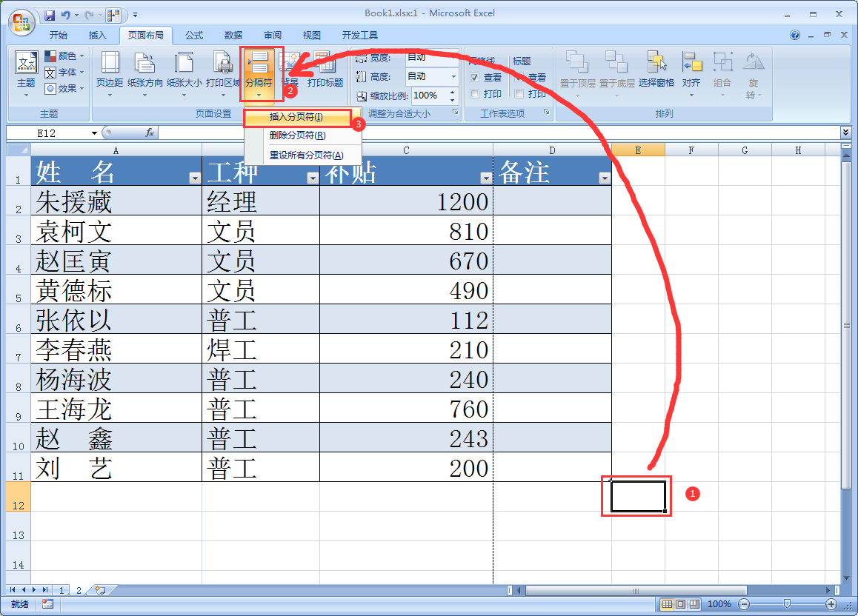Screen dimensions: 858x616
Task: Click the 打印标题 print titles icon
Action: [x=325, y=72]
